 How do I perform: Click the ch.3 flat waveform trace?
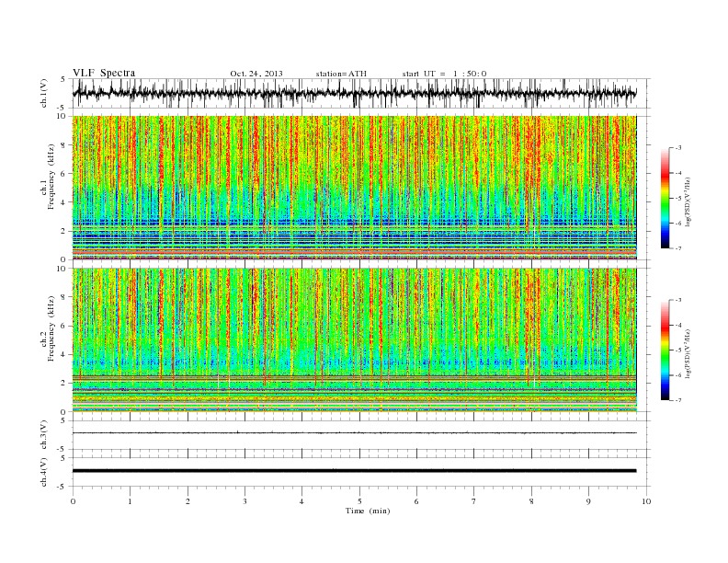(354, 433)
